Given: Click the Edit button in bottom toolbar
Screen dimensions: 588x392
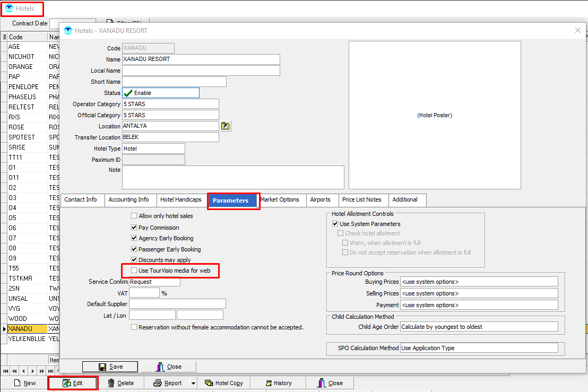Looking at the screenshot, I should tap(73, 383).
